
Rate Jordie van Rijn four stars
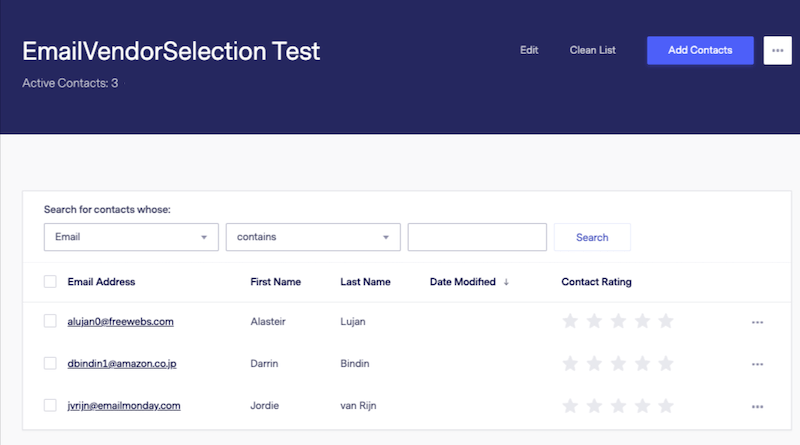(x=642, y=406)
